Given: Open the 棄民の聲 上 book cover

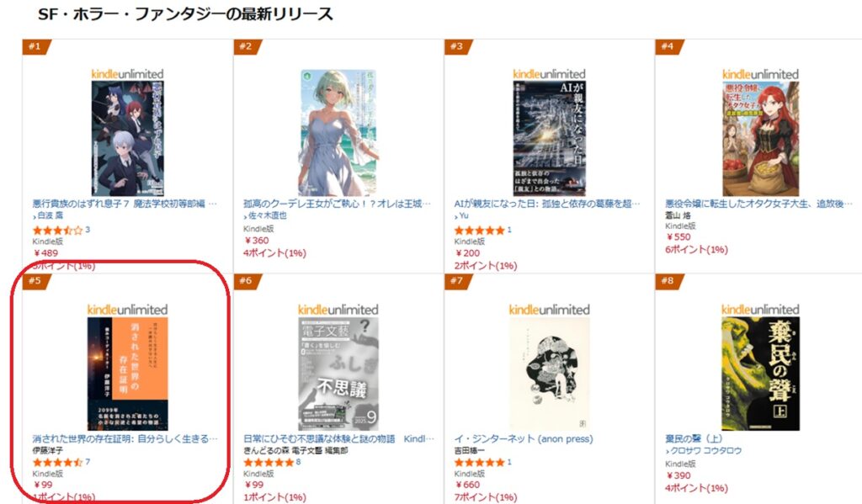Looking at the screenshot, I should pyautogui.click(x=760, y=374).
